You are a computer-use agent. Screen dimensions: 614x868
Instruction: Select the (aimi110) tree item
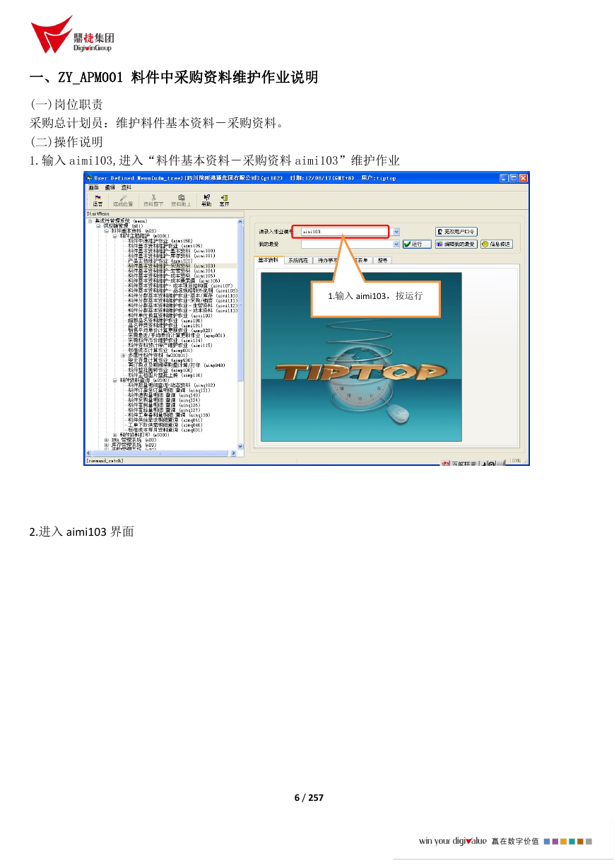click(x=183, y=295)
